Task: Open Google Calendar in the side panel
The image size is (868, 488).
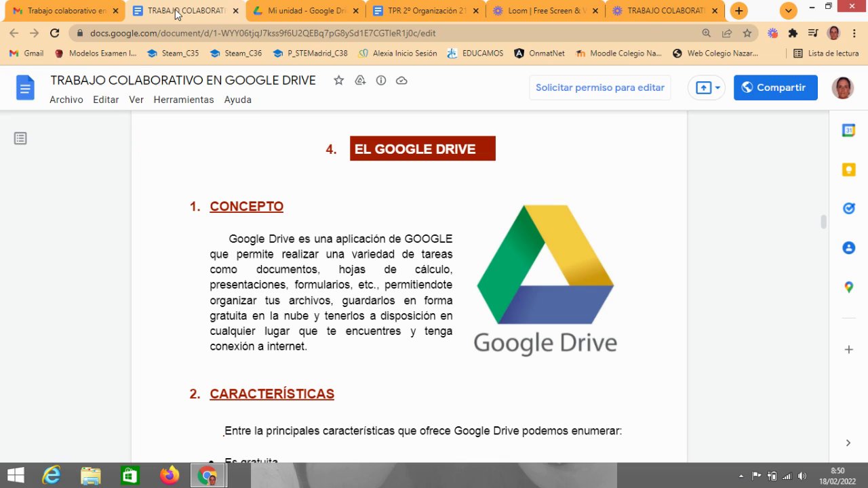Action: pos(848,130)
